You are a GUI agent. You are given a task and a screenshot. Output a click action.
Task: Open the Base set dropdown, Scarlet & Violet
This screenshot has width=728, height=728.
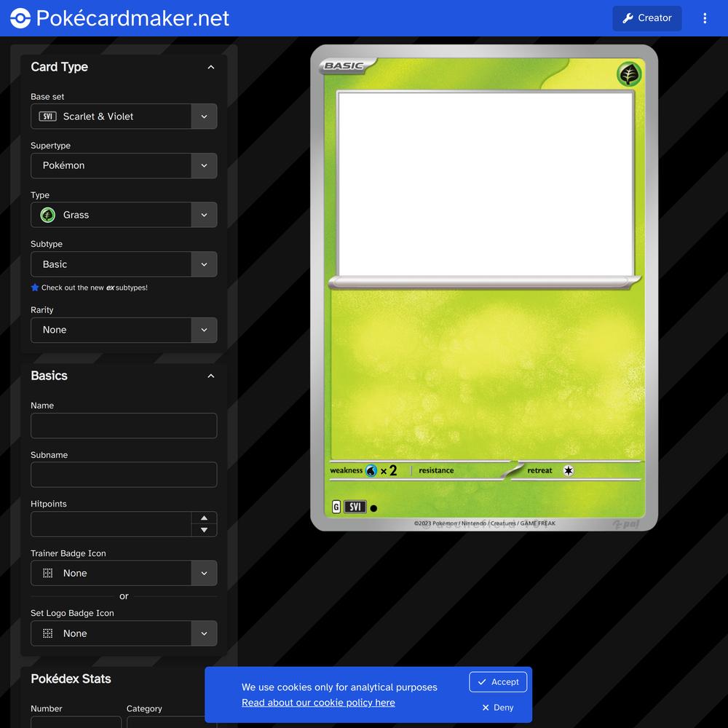tap(124, 116)
